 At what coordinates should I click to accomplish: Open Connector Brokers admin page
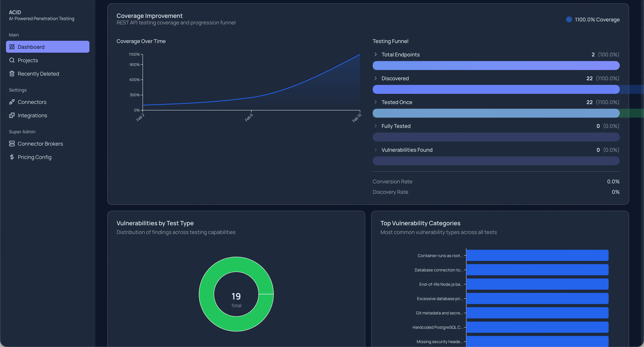click(x=48, y=143)
